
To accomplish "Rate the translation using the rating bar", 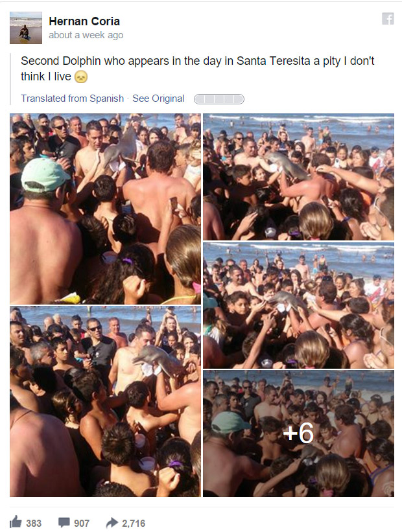I will tap(219, 99).
